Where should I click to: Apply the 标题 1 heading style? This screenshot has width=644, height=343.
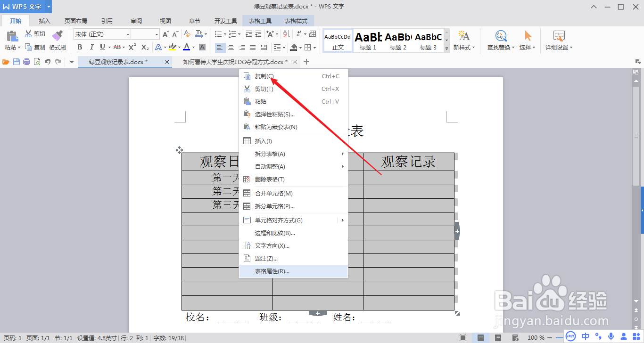[368, 41]
